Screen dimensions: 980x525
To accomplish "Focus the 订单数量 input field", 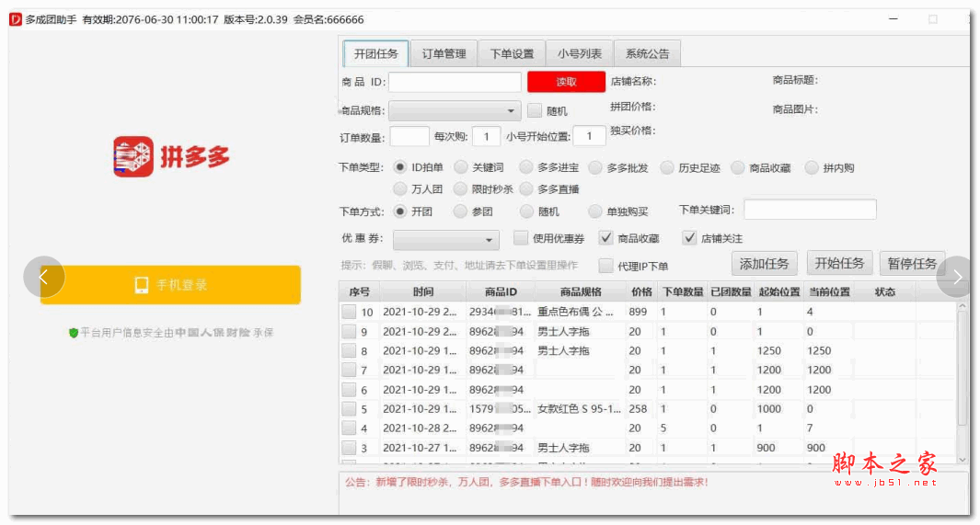I will pos(409,136).
